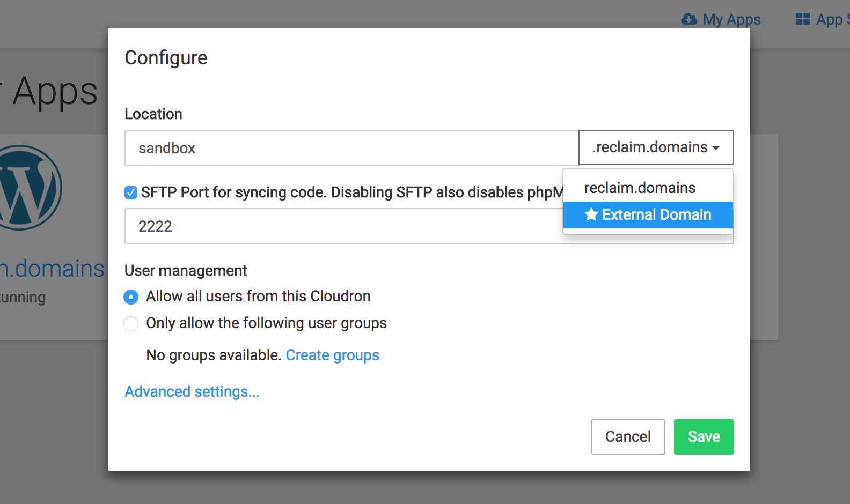Save the app configuration
The image size is (850, 504).
coord(704,437)
